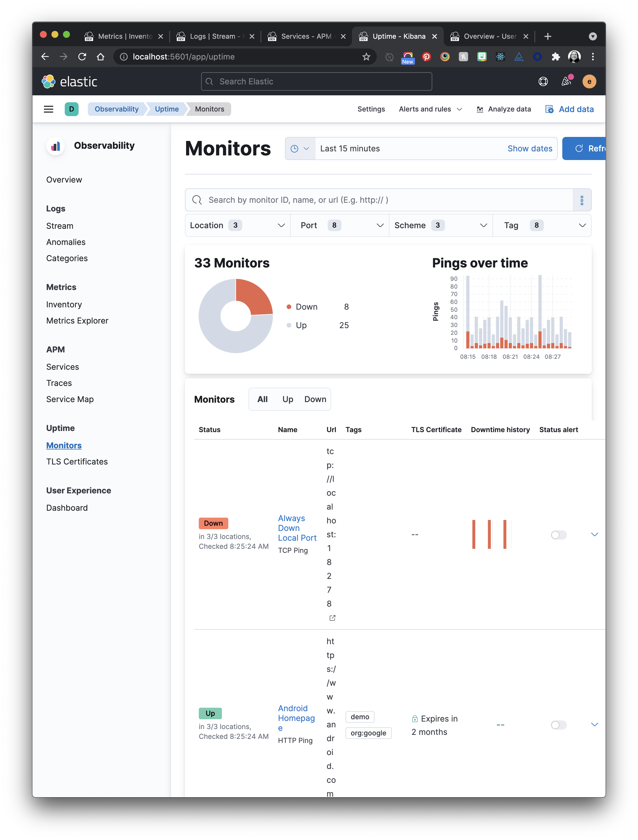Open the Settings page link
638x840 pixels.
point(371,109)
